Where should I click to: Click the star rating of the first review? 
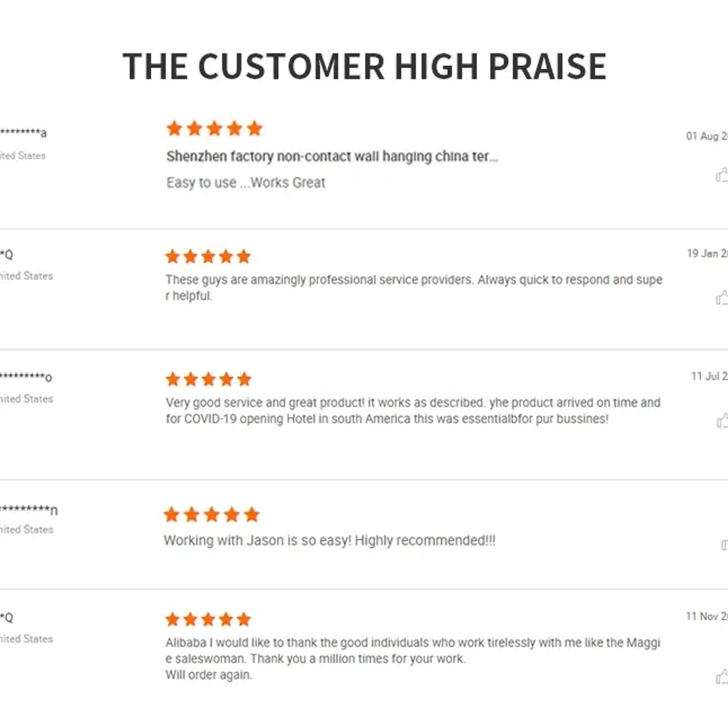(214, 128)
